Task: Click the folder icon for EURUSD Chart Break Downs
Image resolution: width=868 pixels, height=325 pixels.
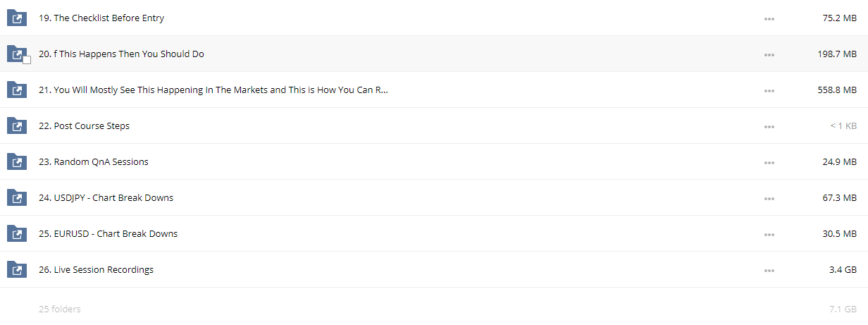Action: 17,234
